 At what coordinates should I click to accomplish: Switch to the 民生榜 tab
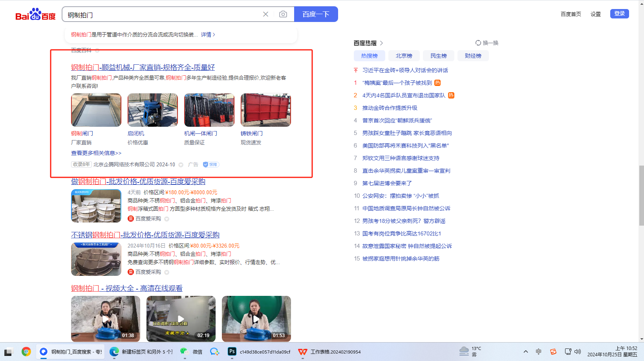[439, 56]
